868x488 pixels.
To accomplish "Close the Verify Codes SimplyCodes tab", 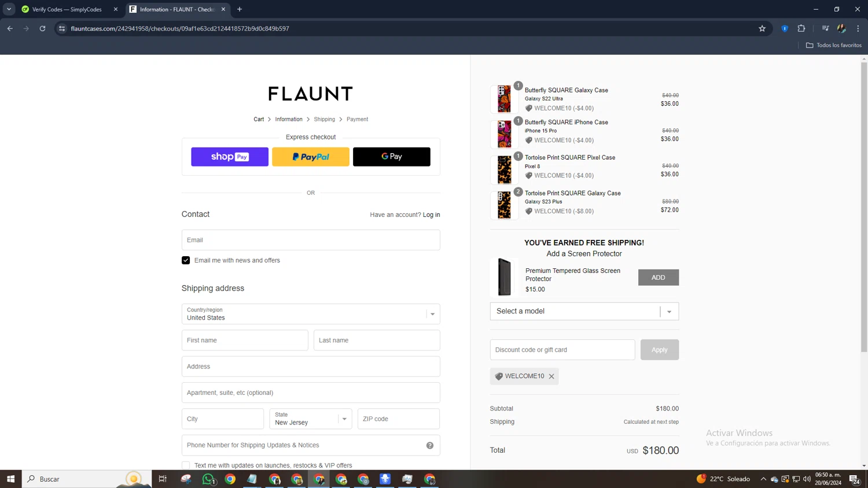I will [x=116, y=9].
